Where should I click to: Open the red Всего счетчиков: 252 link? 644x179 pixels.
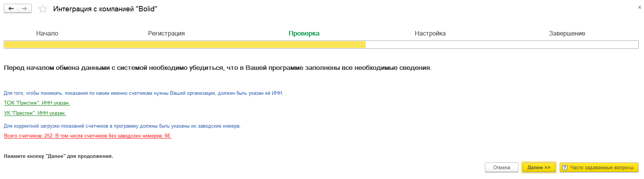pos(87,136)
